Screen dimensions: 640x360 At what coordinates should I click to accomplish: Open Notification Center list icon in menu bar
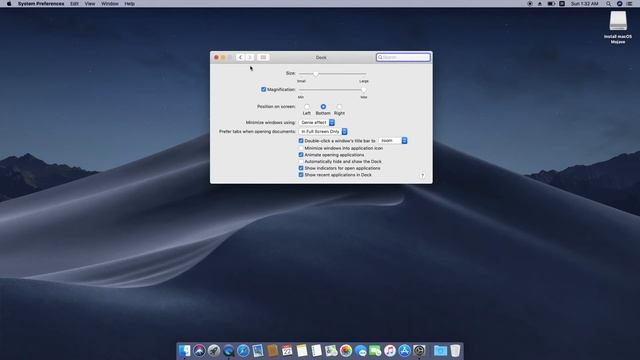pyautogui.click(x=630, y=4)
